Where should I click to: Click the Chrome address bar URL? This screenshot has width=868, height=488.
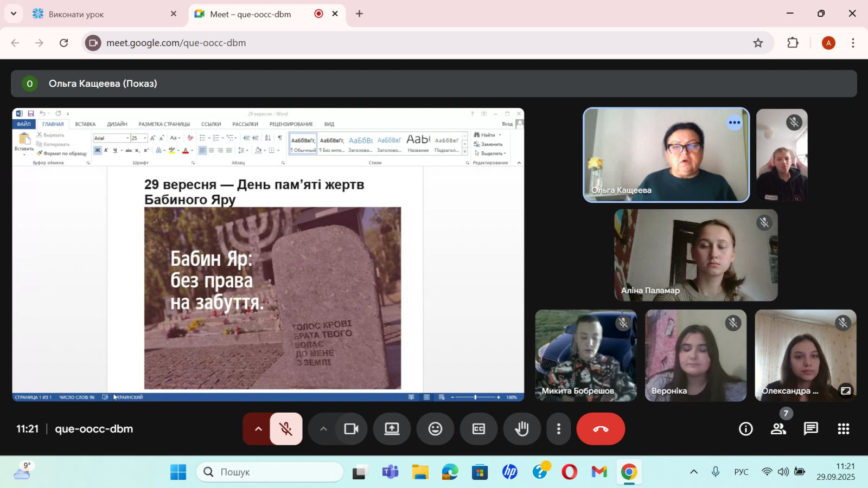pos(176,43)
